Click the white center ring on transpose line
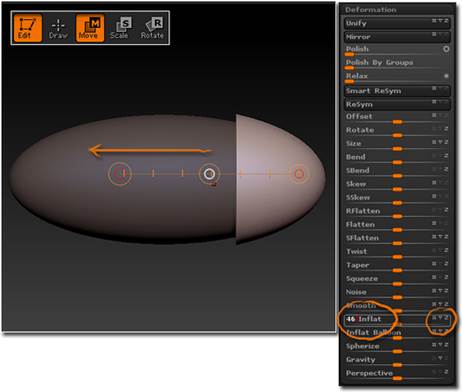This screenshot has width=462, height=392. (x=209, y=174)
